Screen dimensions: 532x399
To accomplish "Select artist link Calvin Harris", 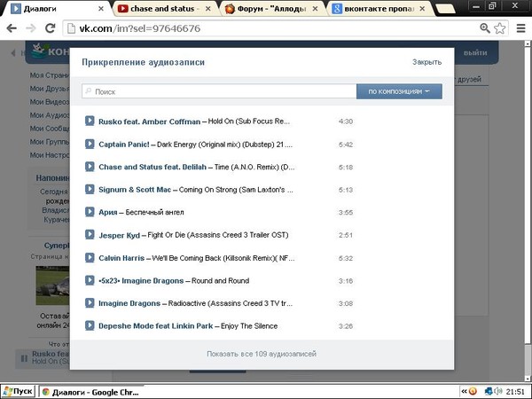I will (x=121, y=258).
